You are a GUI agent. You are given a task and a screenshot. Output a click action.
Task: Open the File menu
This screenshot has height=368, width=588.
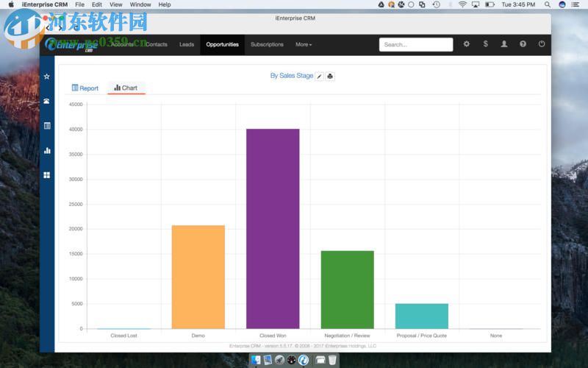tap(79, 4)
